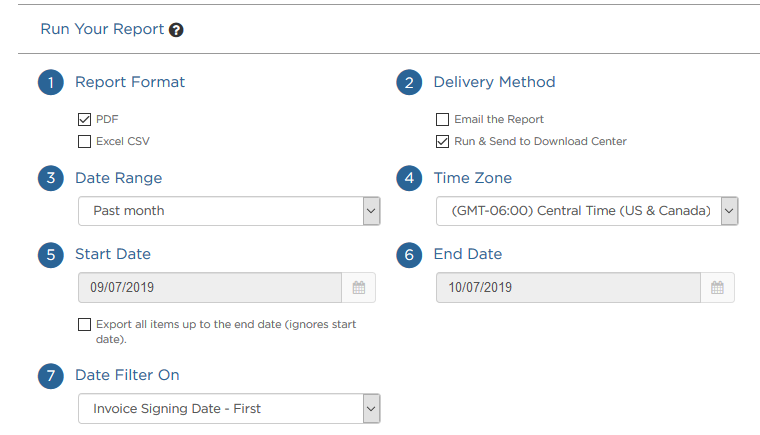Click the End Date field 10/07/2019
The height and width of the screenshot is (435, 760).
(x=569, y=288)
